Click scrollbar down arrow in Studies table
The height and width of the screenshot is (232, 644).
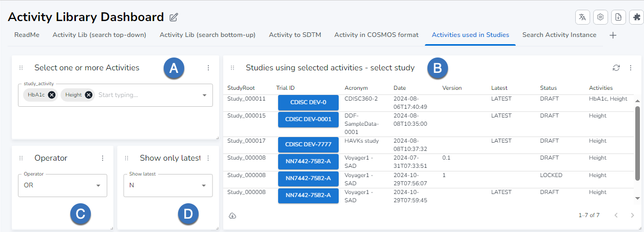point(638,198)
